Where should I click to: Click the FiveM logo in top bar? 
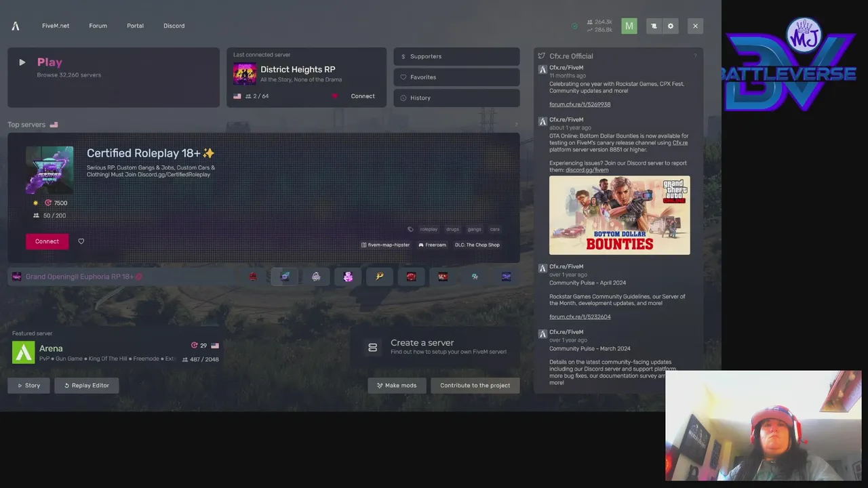click(16, 26)
